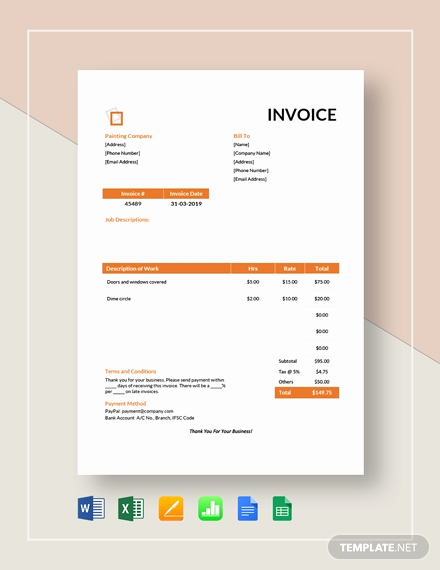Screen dimensions: 440x570
Task: Click the Tax @ 5% label
Action: coord(289,372)
